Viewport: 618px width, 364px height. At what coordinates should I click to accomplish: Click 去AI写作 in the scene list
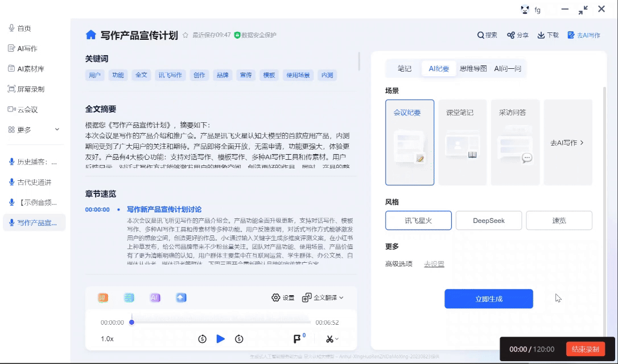(567, 143)
